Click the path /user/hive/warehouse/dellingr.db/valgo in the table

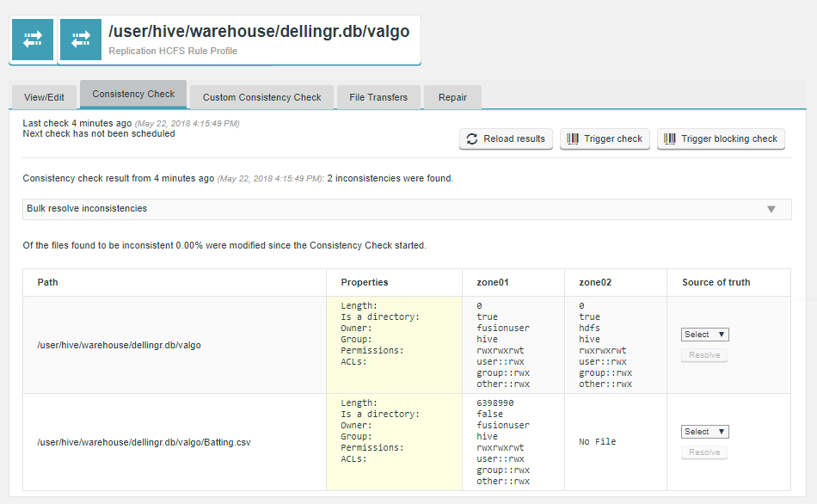[119, 345]
